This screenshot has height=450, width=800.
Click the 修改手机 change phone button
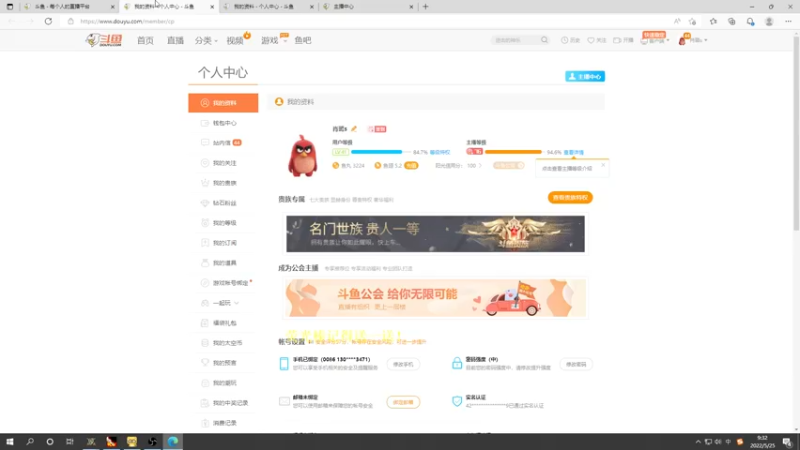coord(403,364)
